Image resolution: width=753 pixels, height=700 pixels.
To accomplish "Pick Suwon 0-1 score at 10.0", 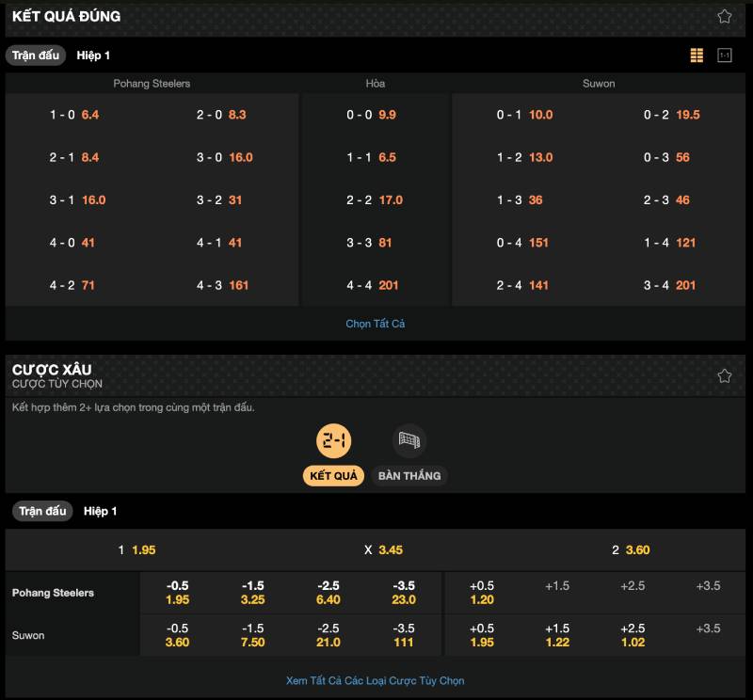I will pyautogui.click(x=524, y=115).
